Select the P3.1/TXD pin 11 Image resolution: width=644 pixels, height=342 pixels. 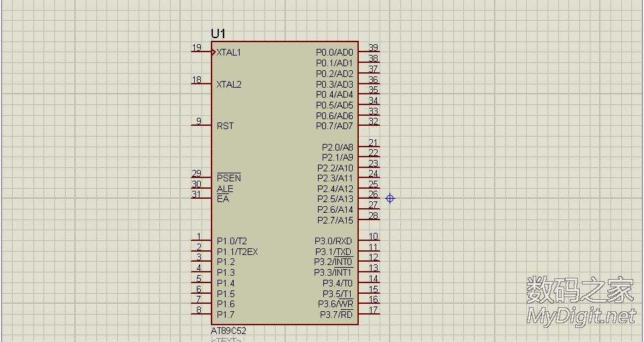(370, 252)
